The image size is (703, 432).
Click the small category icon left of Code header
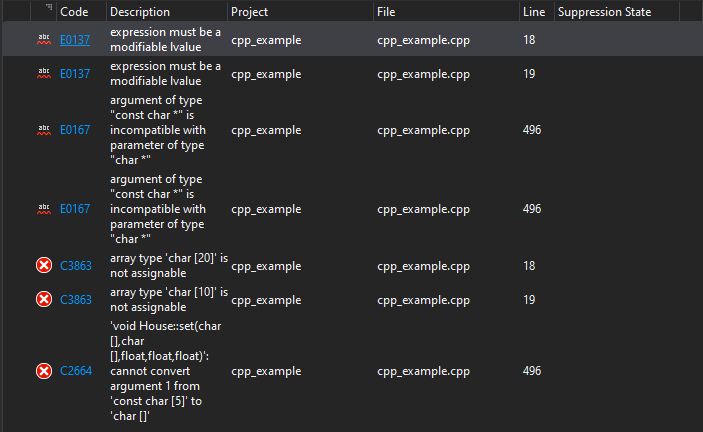tap(49, 7)
